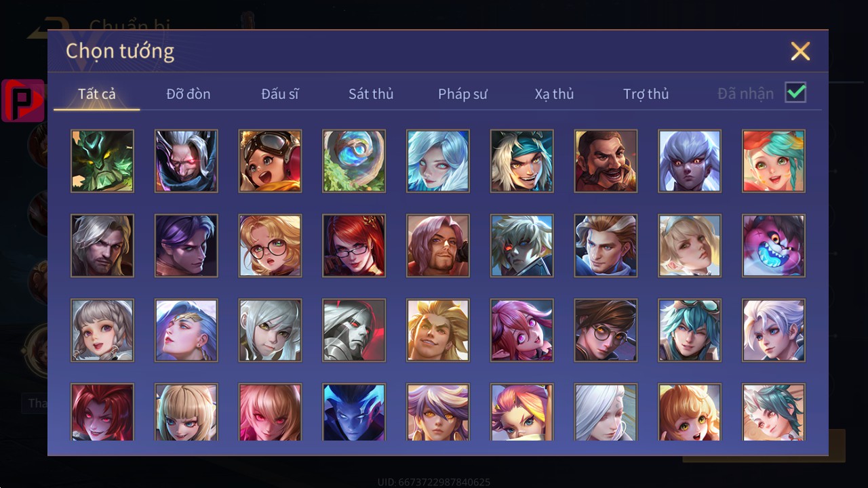This screenshot has height=488, width=868.
Task: Open the Đấu sĩ tab
Action: tap(280, 94)
